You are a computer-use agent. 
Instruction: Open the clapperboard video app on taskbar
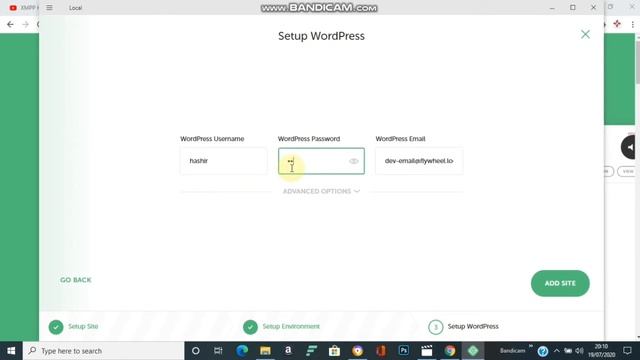coord(427,351)
